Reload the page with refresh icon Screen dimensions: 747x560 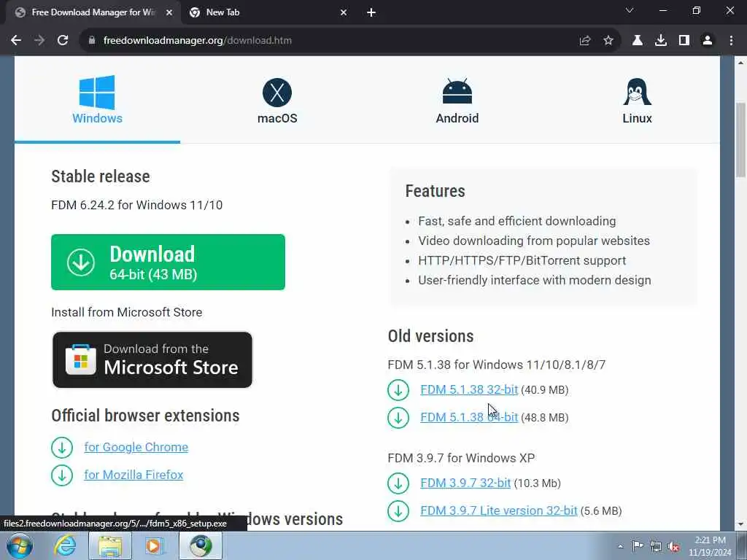tap(63, 41)
